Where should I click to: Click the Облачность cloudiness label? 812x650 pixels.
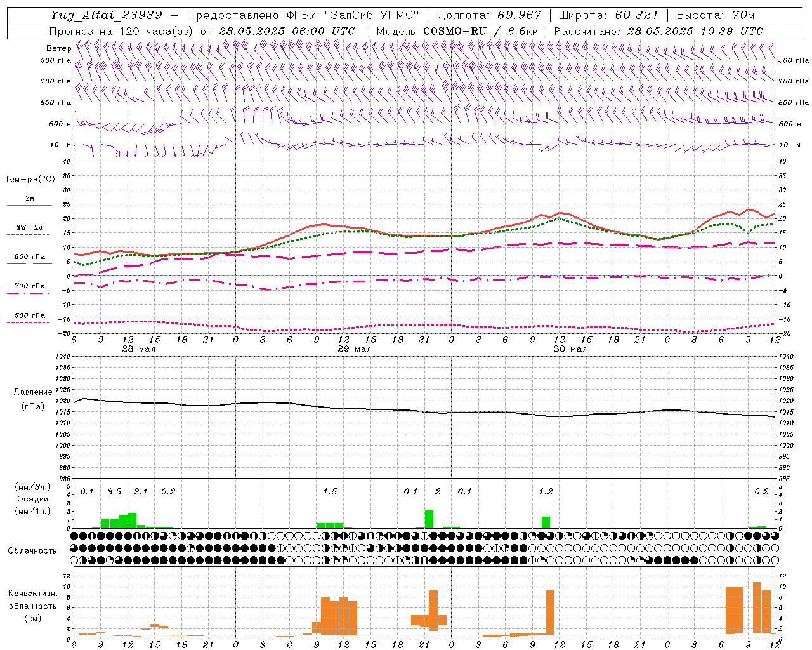pos(32,551)
